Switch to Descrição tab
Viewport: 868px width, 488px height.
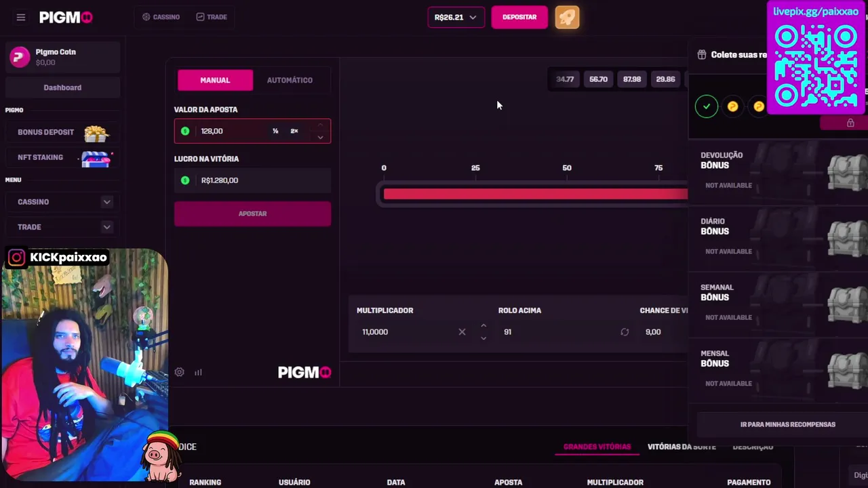[x=753, y=447]
